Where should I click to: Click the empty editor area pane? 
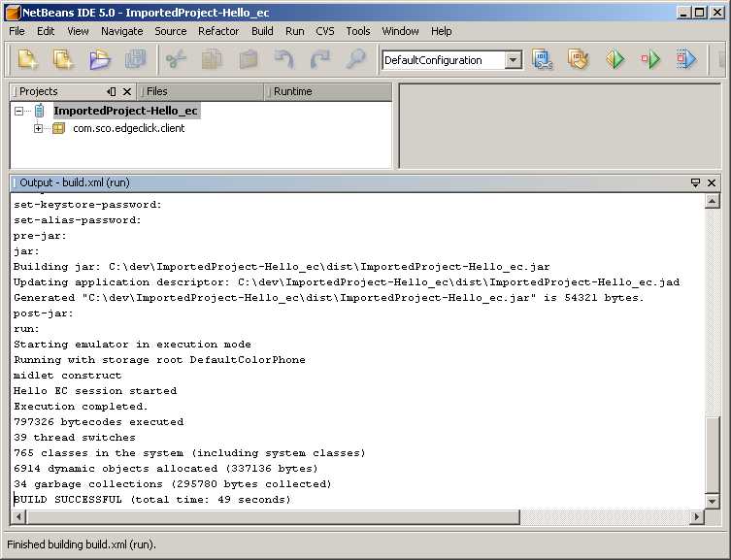tap(560, 126)
